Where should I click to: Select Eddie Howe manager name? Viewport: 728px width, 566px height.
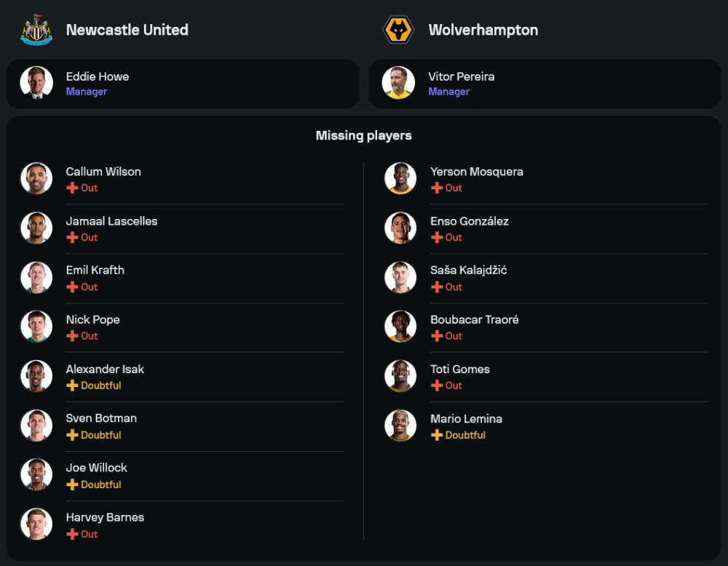(x=98, y=76)
